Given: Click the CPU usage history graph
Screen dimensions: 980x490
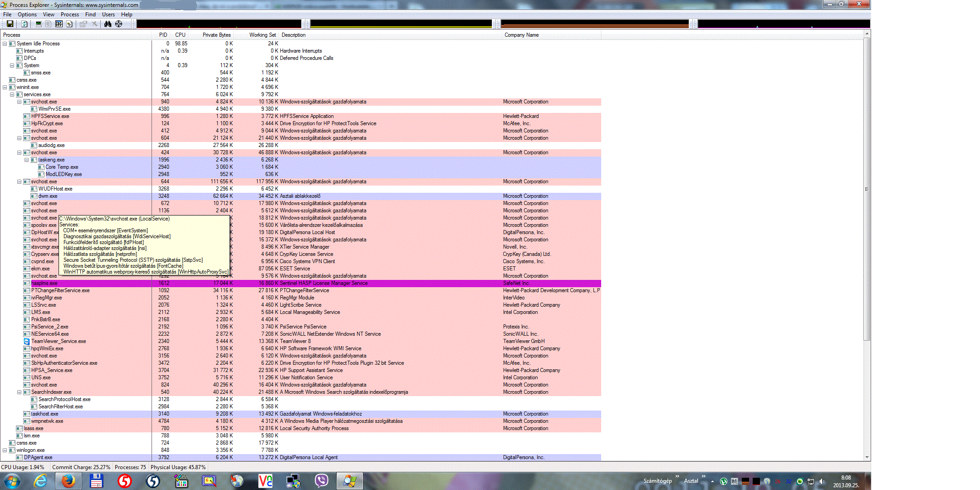Looking at the screenshot, I should click(x=219, y=24).
